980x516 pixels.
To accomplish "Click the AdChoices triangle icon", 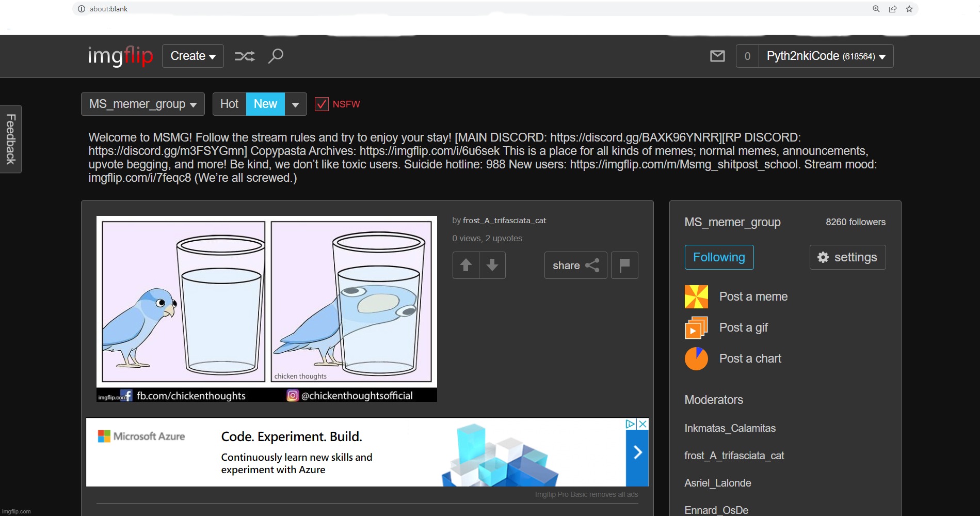I will [x=631, y=424].
